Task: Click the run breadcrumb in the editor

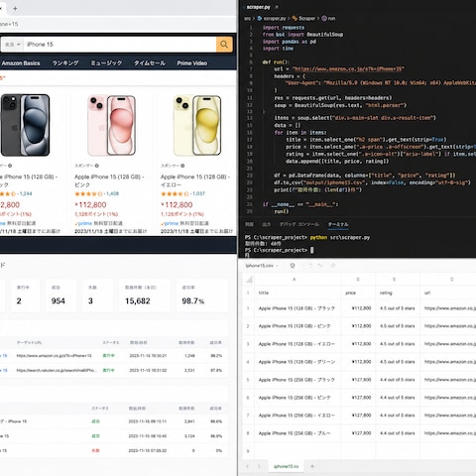Action: click(329, 19)
